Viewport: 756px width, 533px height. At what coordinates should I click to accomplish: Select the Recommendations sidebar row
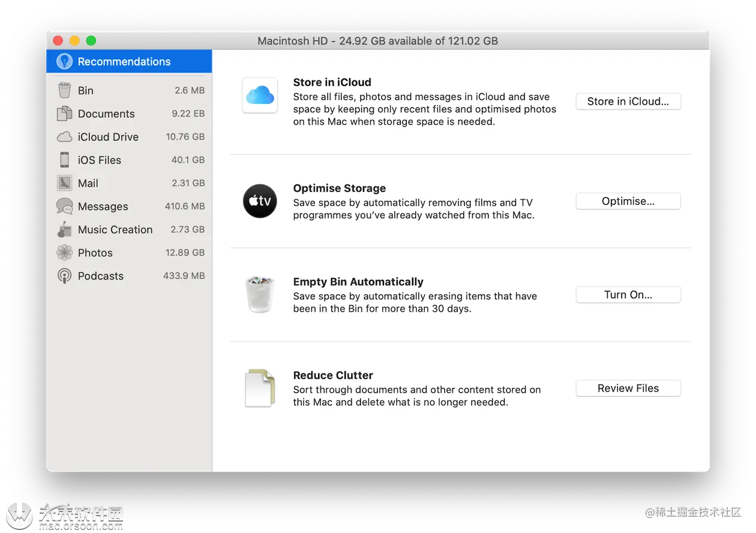click(x=129, y=61)
